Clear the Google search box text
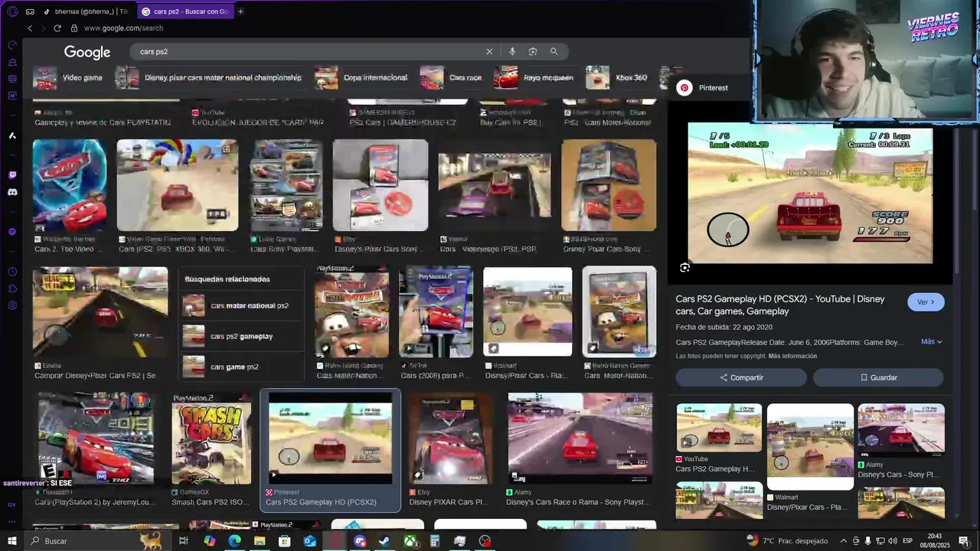 click(489, 51)
